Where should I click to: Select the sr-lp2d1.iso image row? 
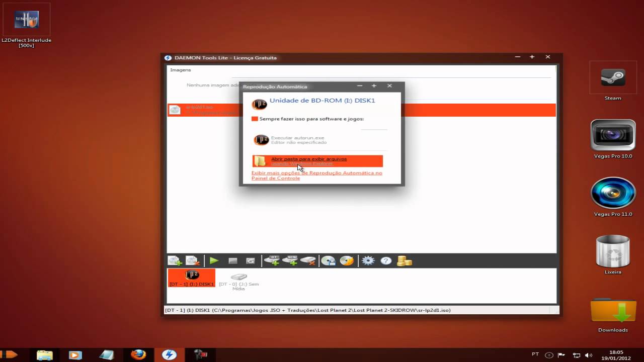pyautogui.click(x=361, y=110)
